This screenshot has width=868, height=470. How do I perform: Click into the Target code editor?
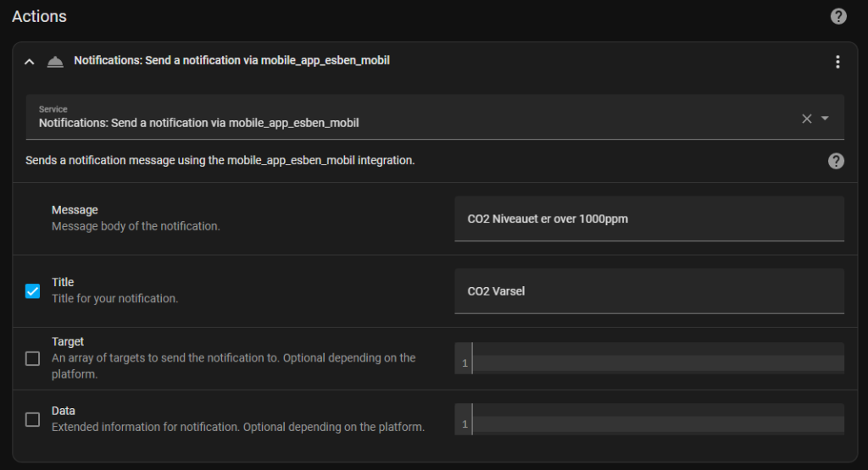click(657, 363)
